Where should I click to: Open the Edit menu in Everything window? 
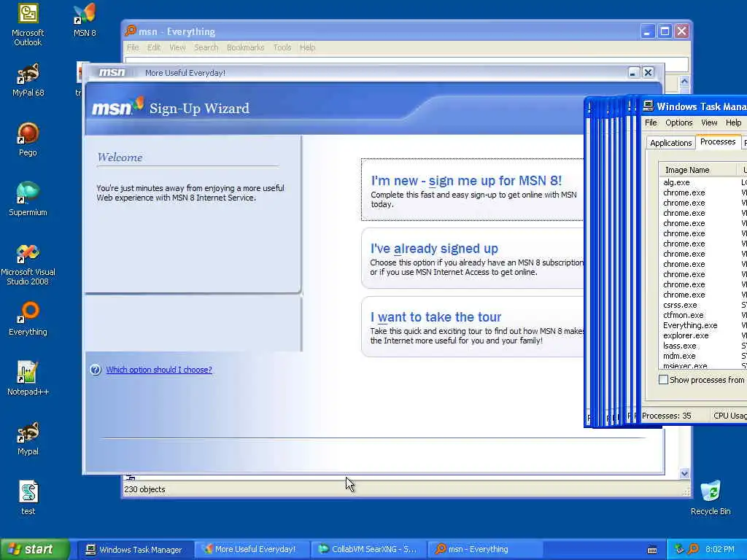pos(154,47)
